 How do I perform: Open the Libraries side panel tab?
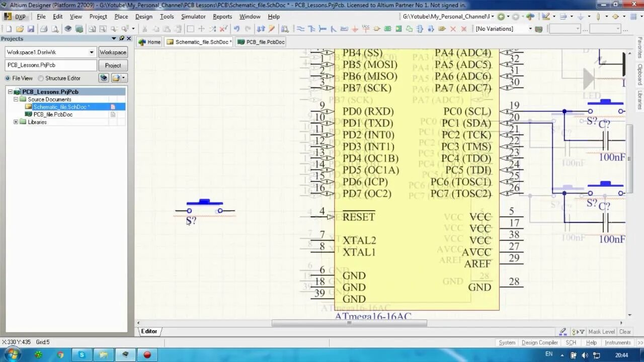tap(640, 101)
